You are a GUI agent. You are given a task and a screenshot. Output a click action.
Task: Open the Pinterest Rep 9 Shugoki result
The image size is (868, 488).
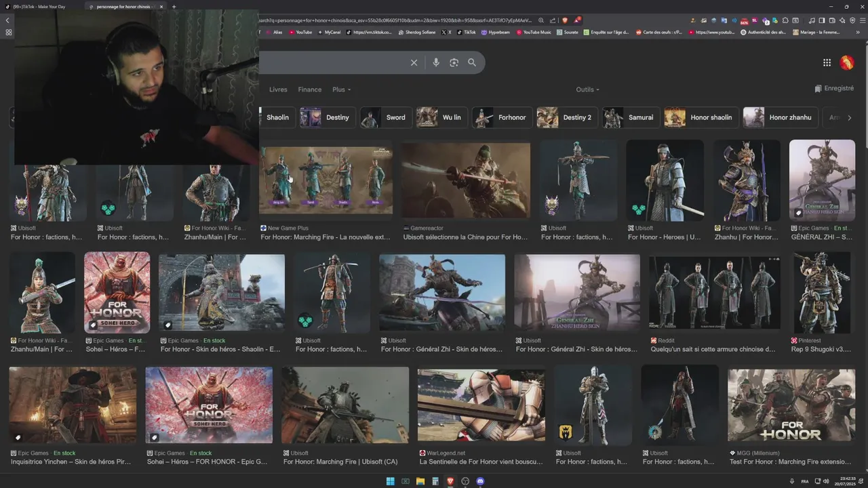(822, 292)
